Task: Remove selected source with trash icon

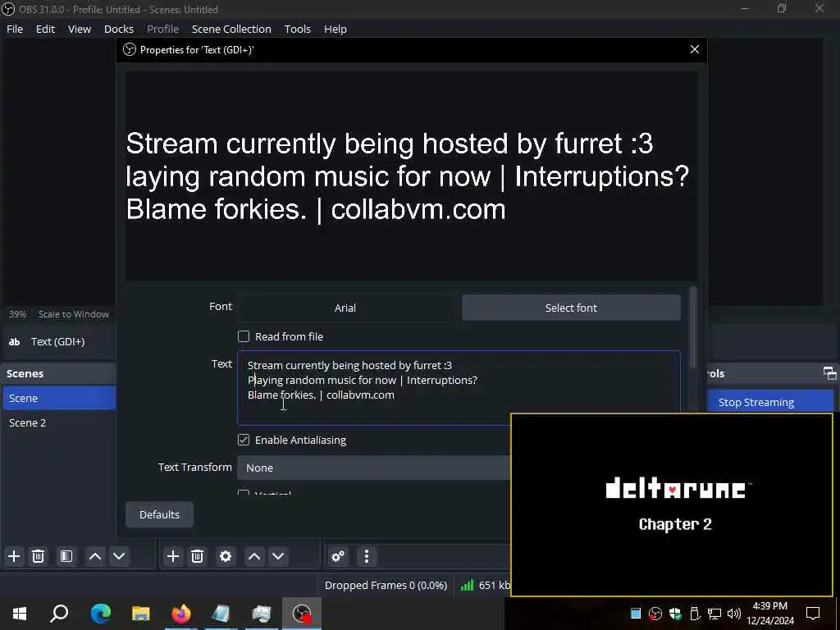Action: (197, 556)
